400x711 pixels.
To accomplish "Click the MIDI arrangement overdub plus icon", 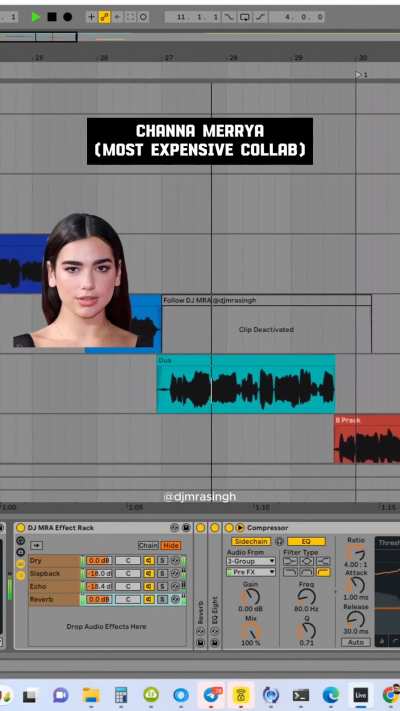I will pyautogui.click(x=91, y=17).
